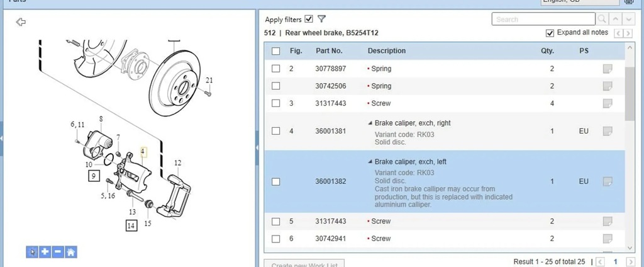
Task: Open note icon for Screw 30742941
Action: [x=608, y=239]
